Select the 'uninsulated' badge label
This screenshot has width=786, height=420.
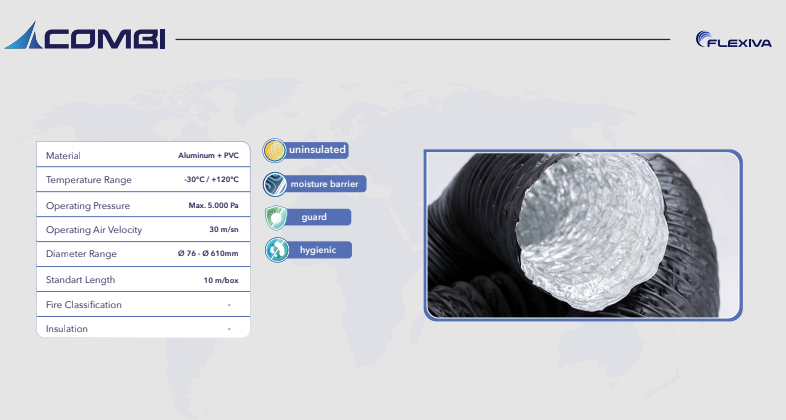[x=317, y=150]
